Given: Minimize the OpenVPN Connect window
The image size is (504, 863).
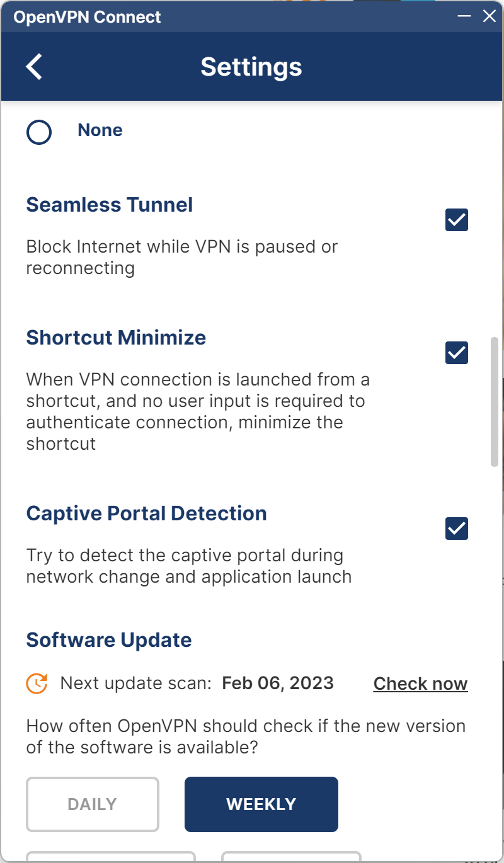Looking at the screenshot, I should click(464, 16).
